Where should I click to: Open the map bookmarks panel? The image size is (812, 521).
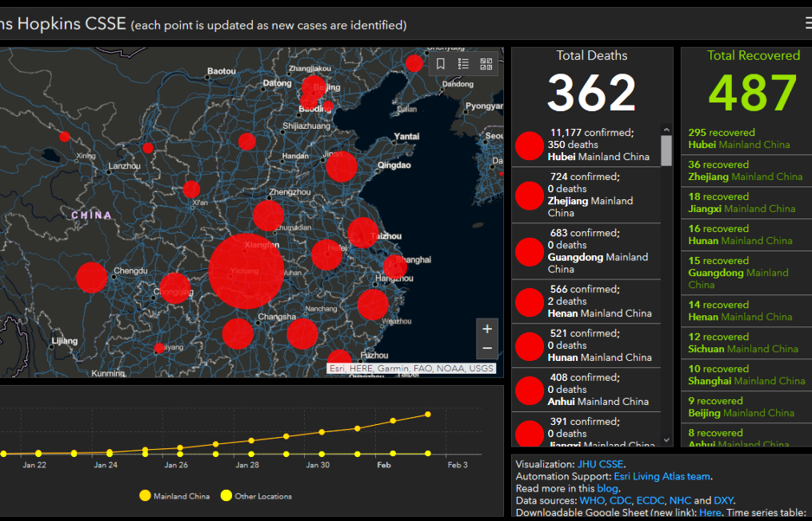[x=441, y=64]
